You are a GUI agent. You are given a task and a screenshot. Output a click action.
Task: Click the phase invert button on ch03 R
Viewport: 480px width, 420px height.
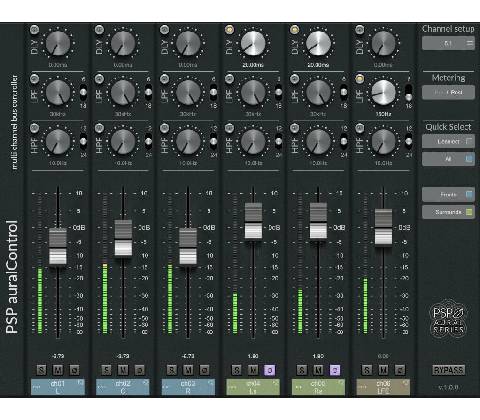click(x=204, y=370)
